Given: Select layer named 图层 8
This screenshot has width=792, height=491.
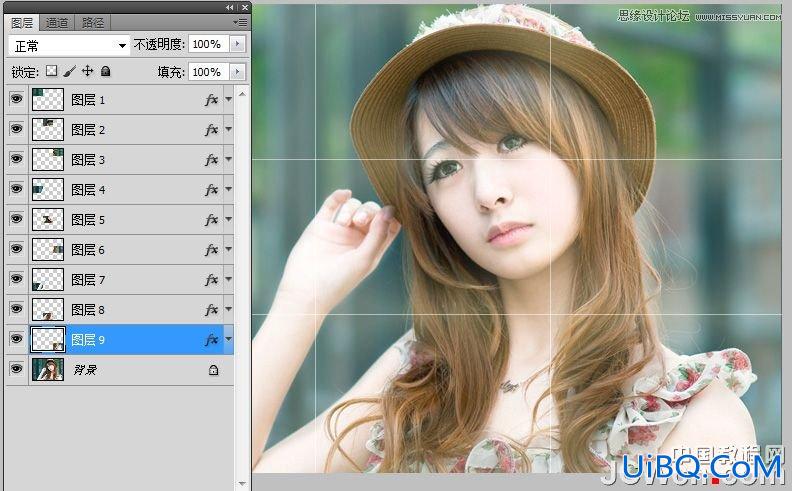Looking at the screenshot, I should [88, 310].
